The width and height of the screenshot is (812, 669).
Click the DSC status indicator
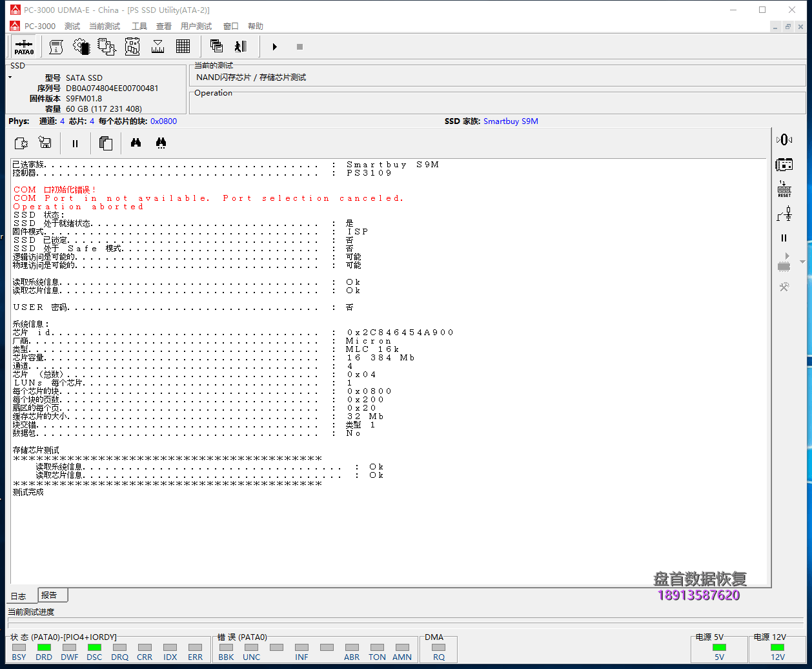pos(94,647)
